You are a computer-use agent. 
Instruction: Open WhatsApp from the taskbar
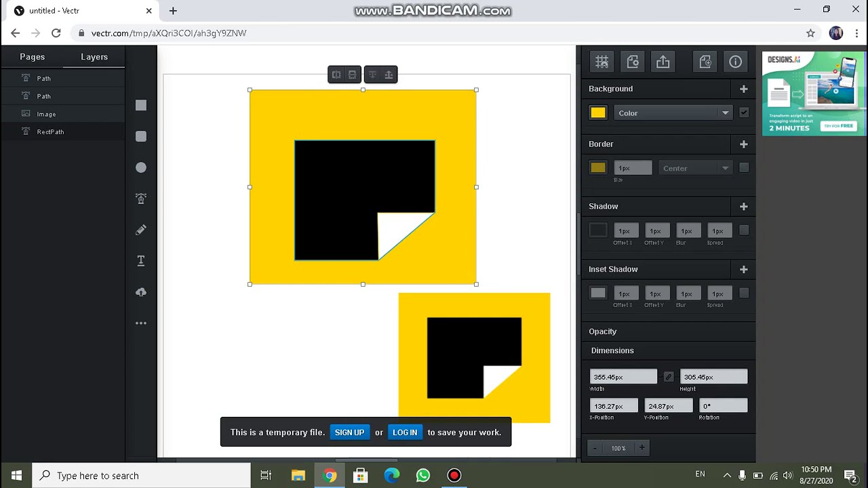(x=423, y=475)
